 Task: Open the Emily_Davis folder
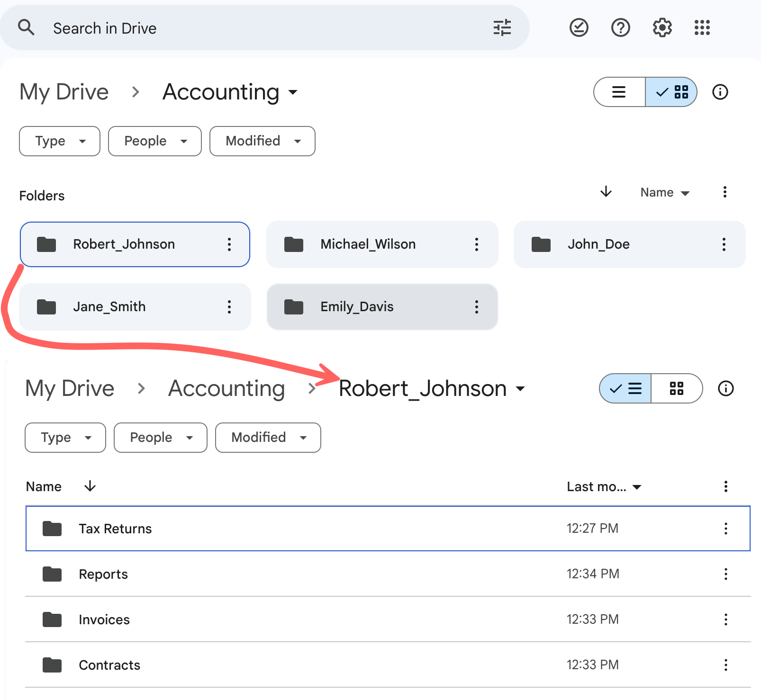357,307
